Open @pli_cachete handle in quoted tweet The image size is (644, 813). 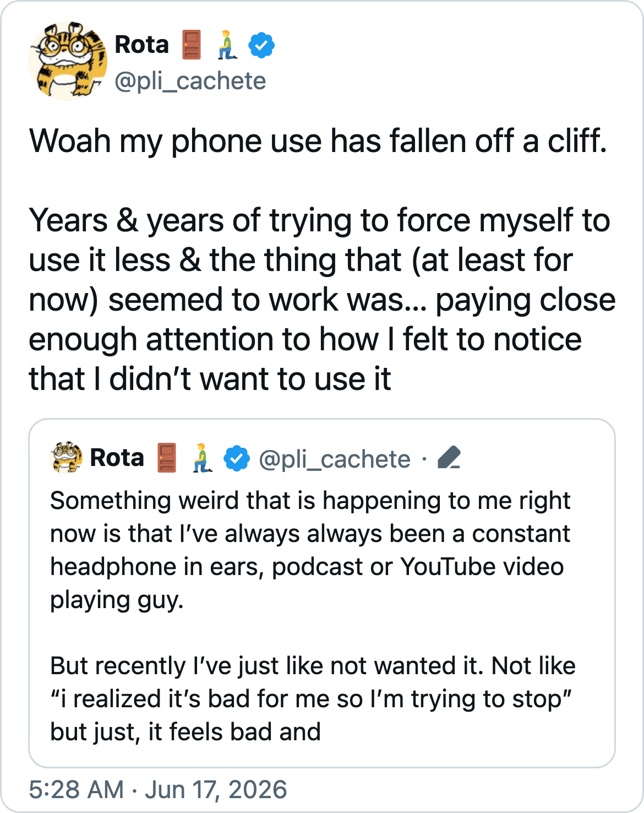coord(335,459)
